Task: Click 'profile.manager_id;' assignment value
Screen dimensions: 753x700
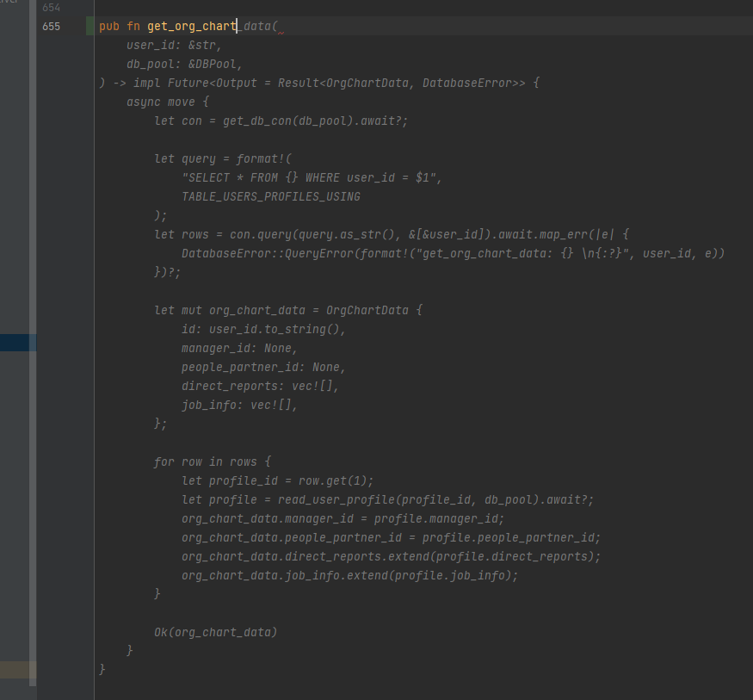Action: coord(439,519)
